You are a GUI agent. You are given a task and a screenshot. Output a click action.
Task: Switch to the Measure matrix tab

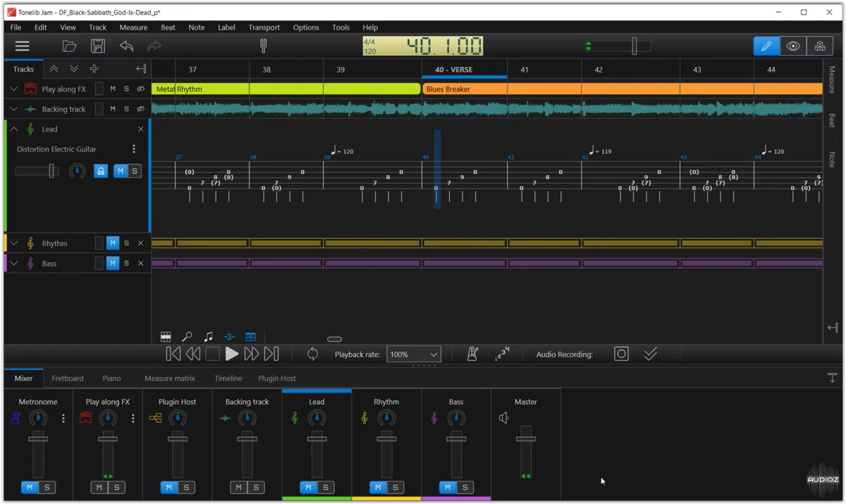pyautogui.click(x=170, y=378)
